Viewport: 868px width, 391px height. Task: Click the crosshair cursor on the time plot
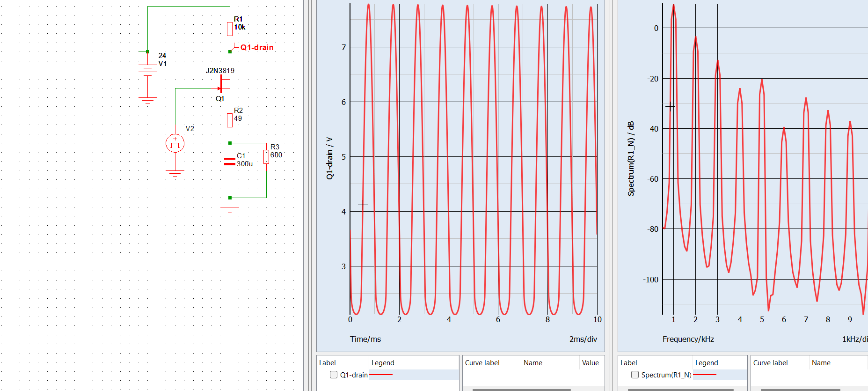(x=363, y=205)
